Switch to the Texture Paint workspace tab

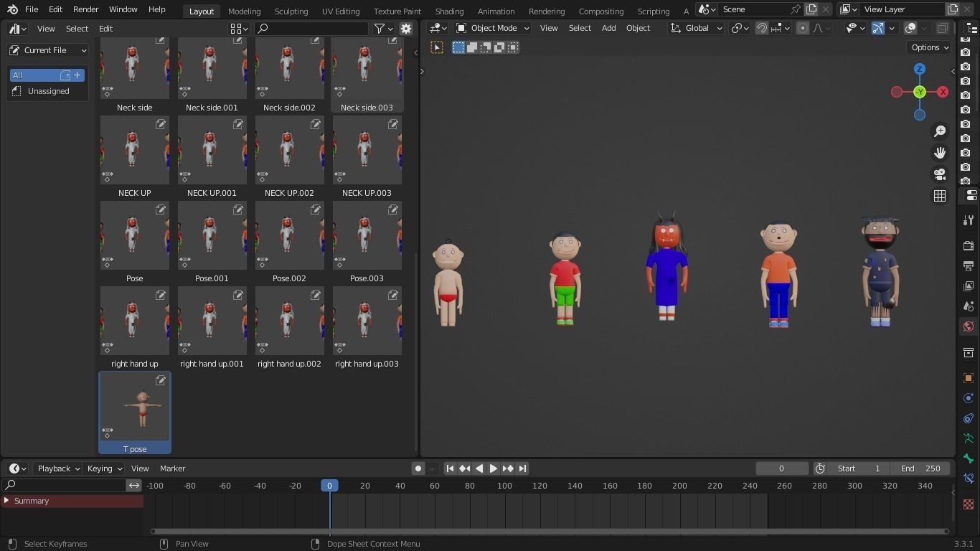397,11
